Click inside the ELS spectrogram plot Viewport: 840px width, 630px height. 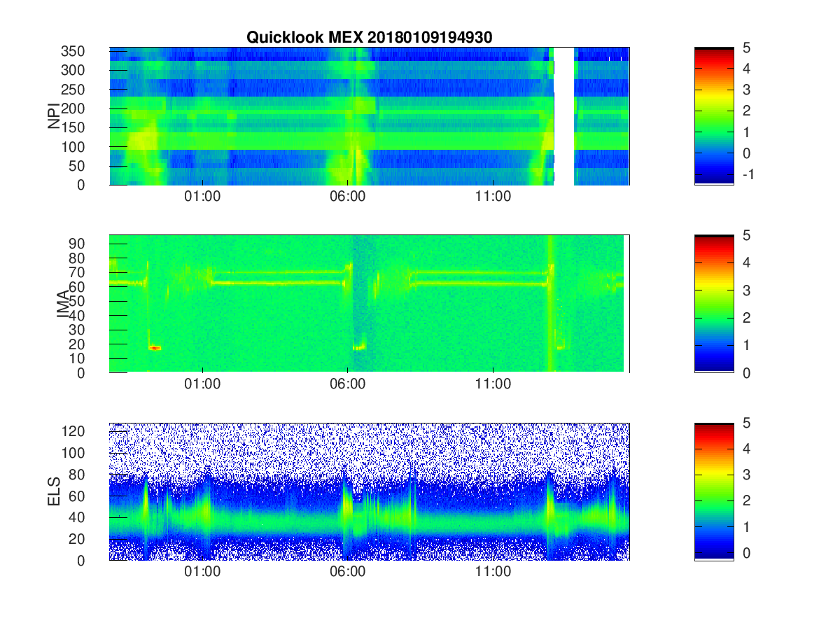click(x=369, y=491)
